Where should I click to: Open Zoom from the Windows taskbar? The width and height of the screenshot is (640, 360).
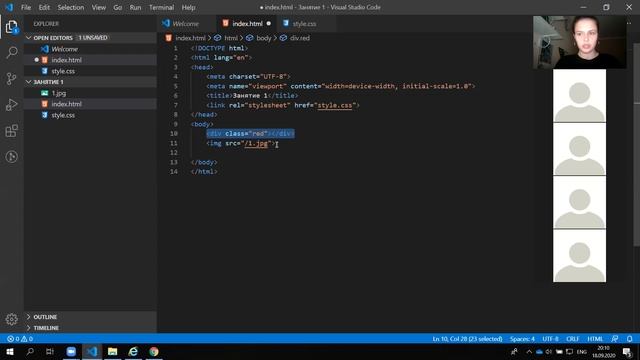[71, 351]
